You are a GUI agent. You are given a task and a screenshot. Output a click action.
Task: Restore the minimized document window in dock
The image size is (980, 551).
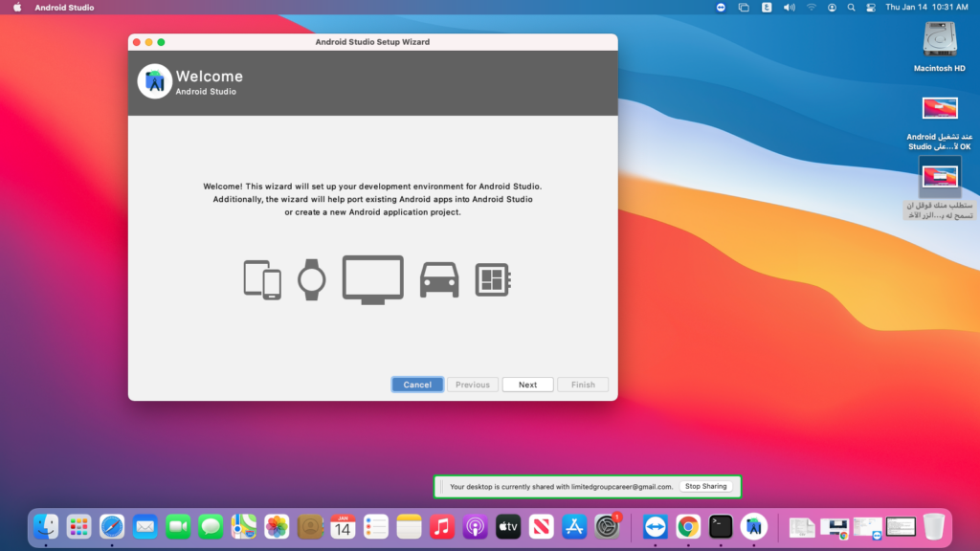click(x=802, y=527)
